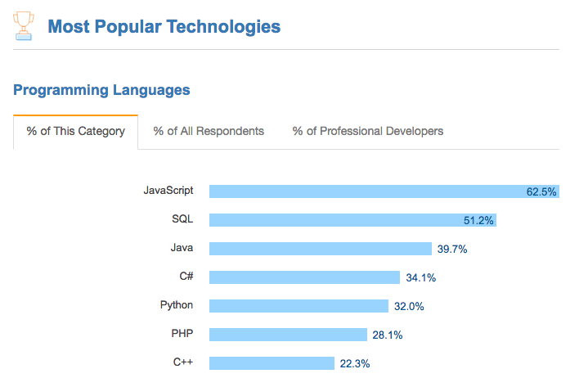Viewport: 588px width, 378px height.
Task: Click the PHP bar in chart
Action: [288, 335]
